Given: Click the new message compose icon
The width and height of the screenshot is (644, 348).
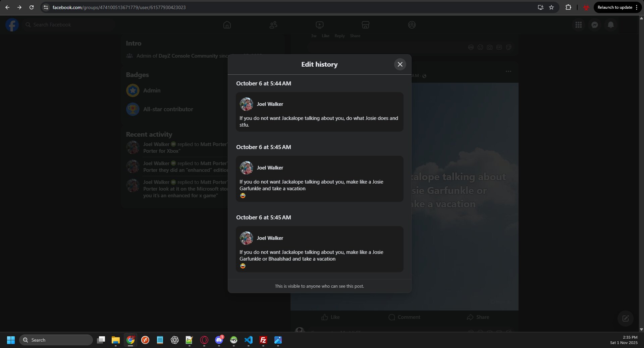Looking at the screenshot, I should [626, 319].
